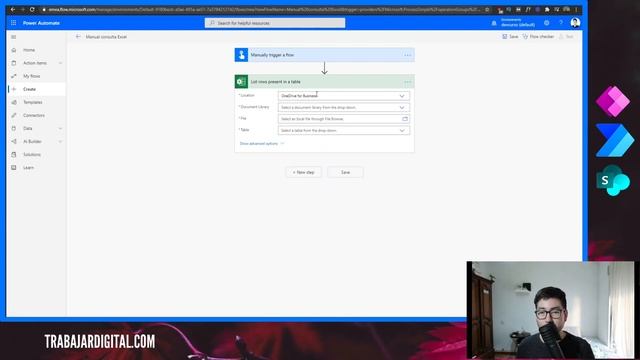Click the Search for helpful resources box

[275, 23]
